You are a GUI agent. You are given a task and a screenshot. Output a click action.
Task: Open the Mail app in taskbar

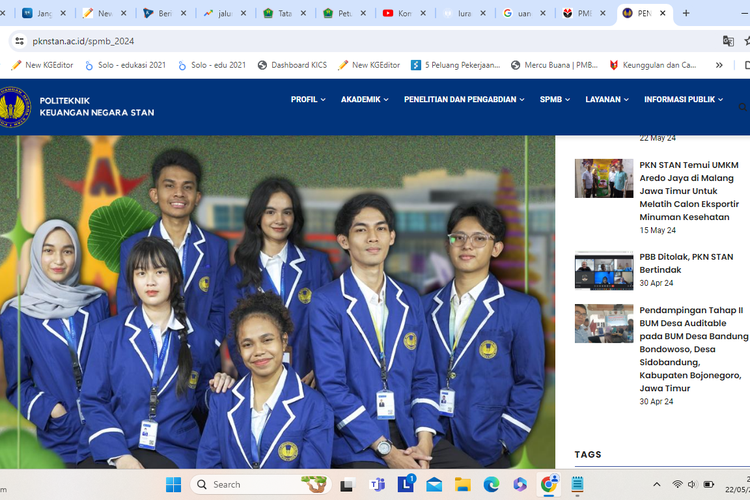pyautogui.click(x=434, y=485)
